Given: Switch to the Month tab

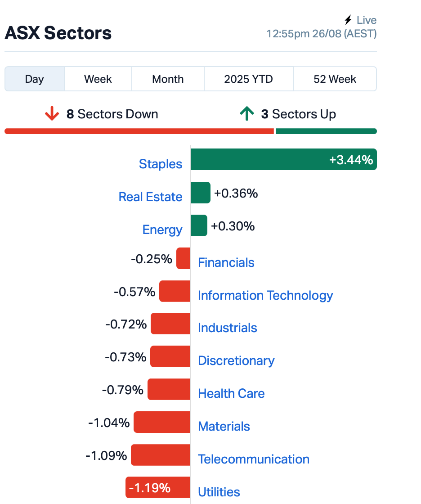Looking at the screenshot, I should click(168, 79).
